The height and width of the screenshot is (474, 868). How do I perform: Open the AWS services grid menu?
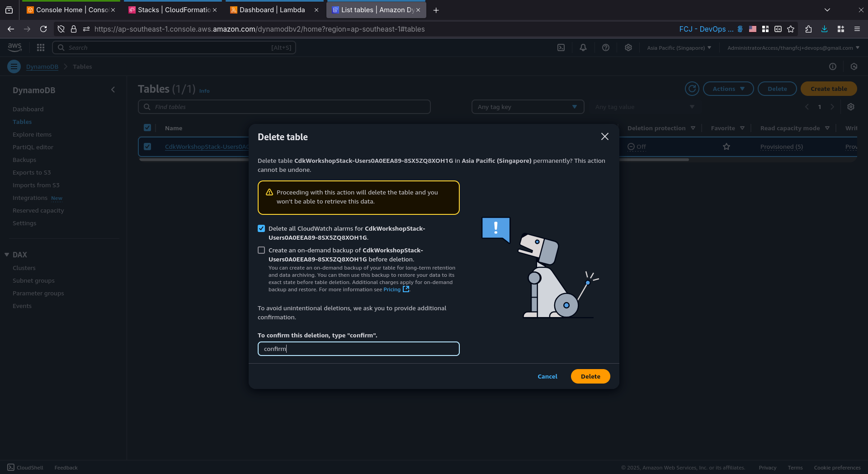pos(41,47)
